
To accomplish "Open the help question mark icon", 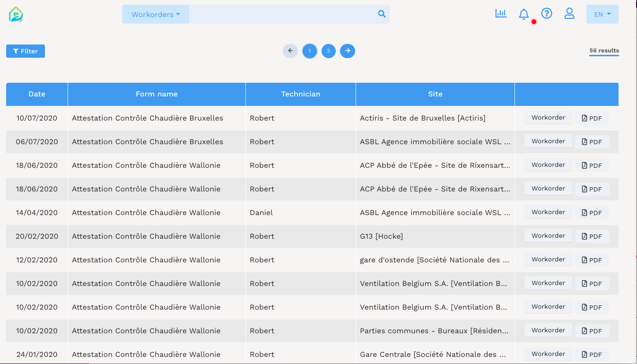I will coord(547,14).
